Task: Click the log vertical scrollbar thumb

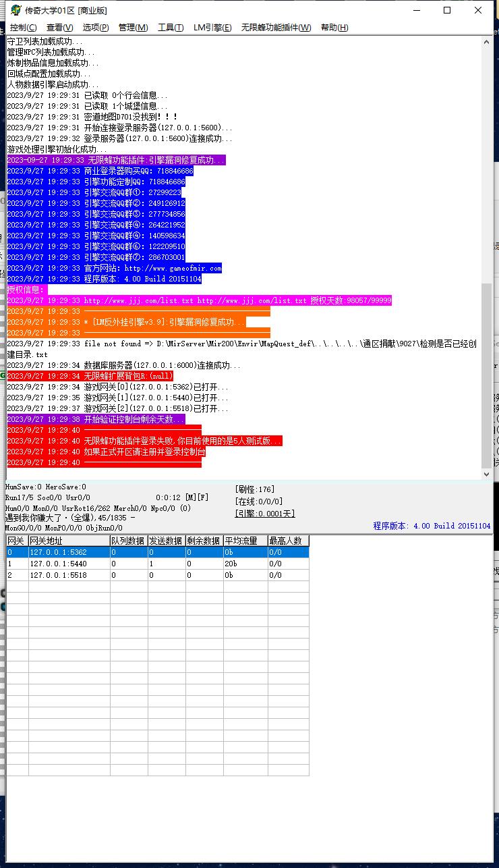Action: 487,375
